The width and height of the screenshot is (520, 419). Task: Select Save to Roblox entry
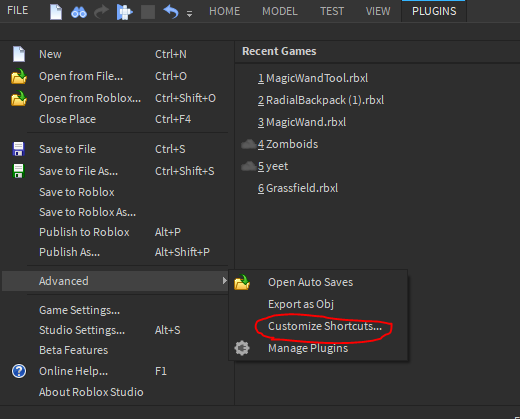pyautogui.click(x=115, y=192)
